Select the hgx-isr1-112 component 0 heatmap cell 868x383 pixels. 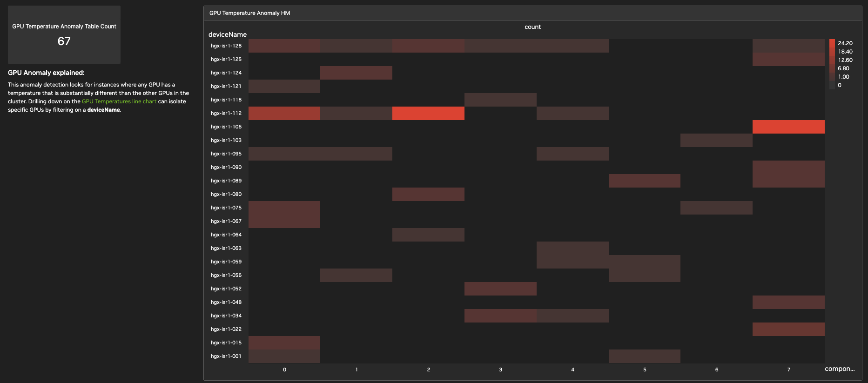click(284, 113)
